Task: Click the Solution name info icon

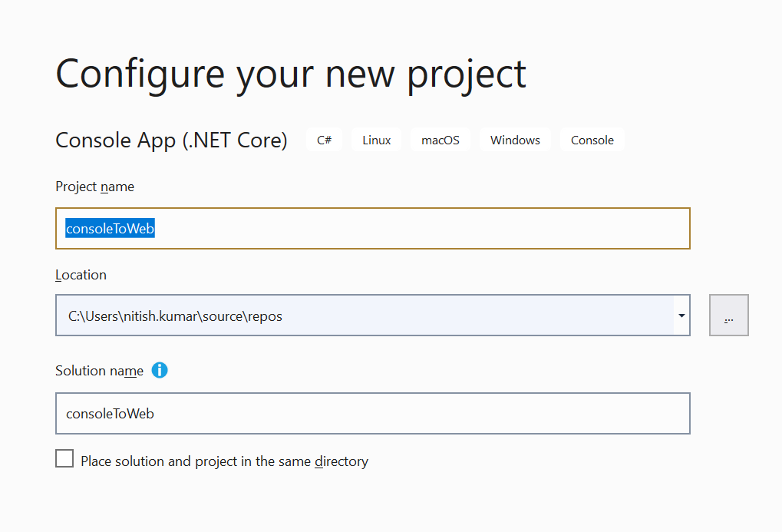Action: click(160, 370)
